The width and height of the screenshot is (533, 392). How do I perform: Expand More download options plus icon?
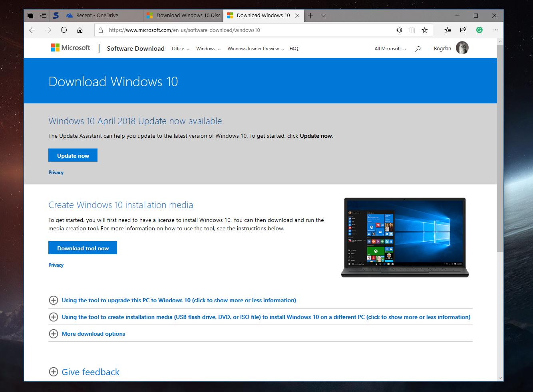click(x=53, y=334)
